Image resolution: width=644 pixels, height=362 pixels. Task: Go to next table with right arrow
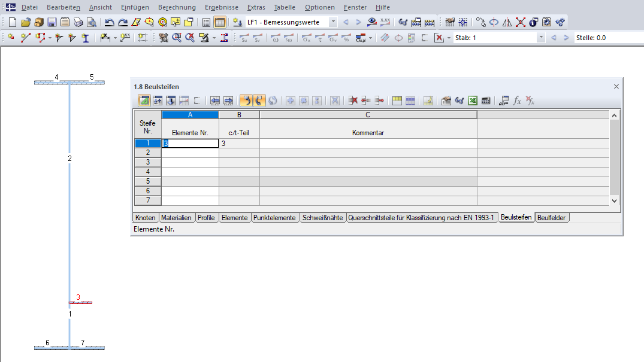[x=228, y=101]
